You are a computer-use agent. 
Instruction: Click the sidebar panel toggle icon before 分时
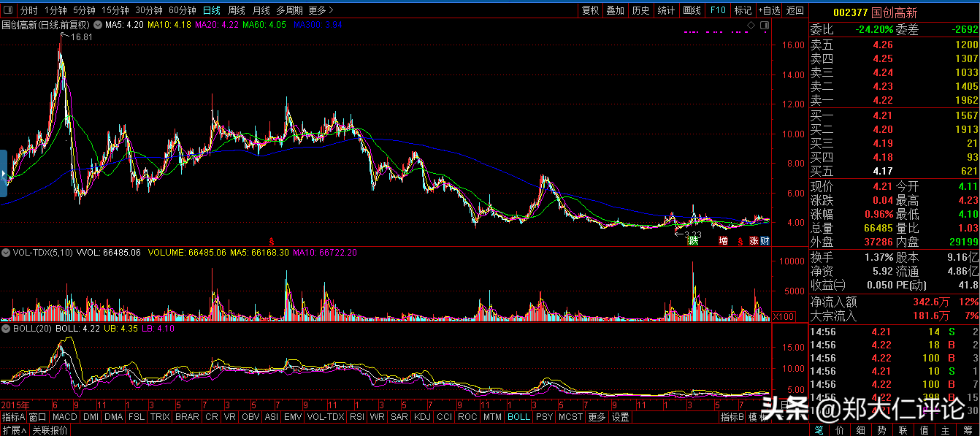tap(8, 10)
